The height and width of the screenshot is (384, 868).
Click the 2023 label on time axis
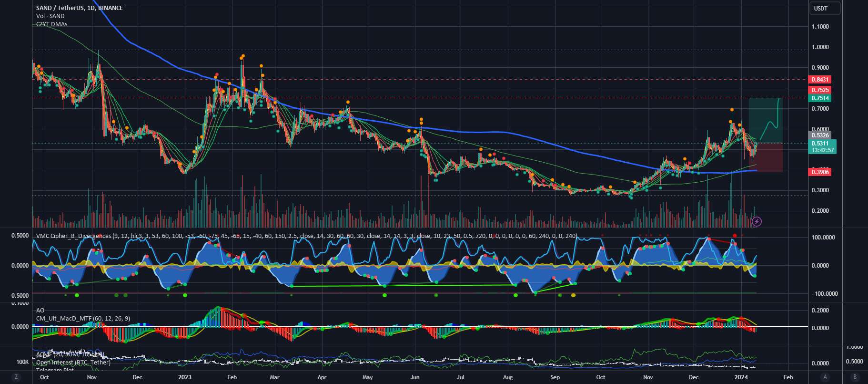tap(184, 377)
